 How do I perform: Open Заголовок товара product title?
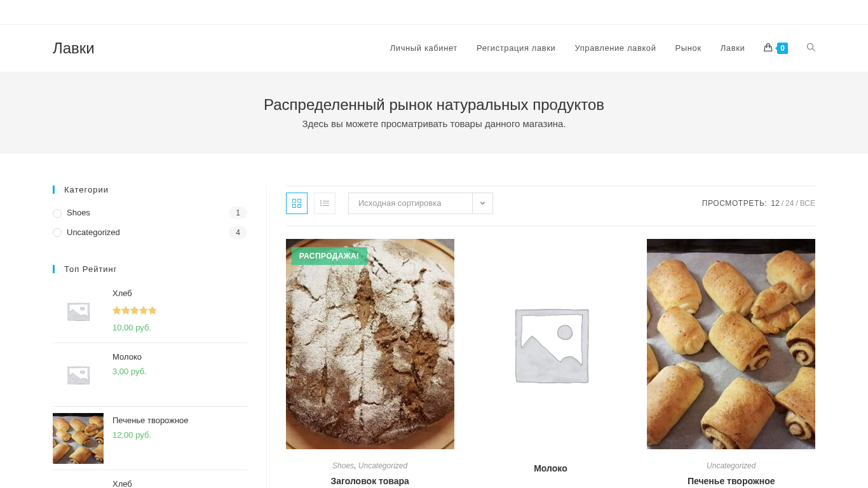370,481
